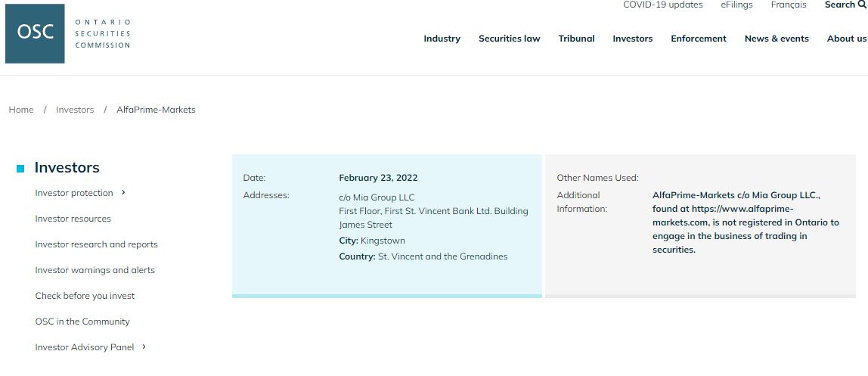Image resolution: width=868 pixels, height=376 pixels.
Task: Click the City: Kingstown line
Action: [x=372, y=241]
